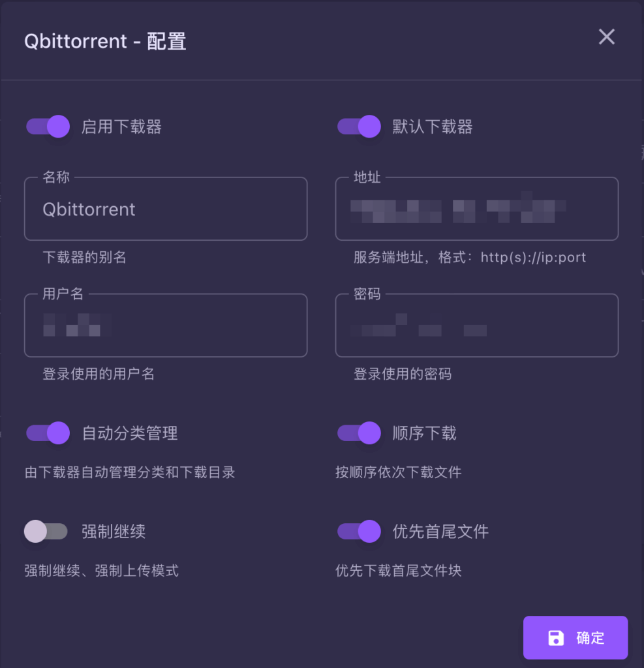Click the floppy disk save icon
Viewport: 644px width, 668px height.
(x=555, y=638)
